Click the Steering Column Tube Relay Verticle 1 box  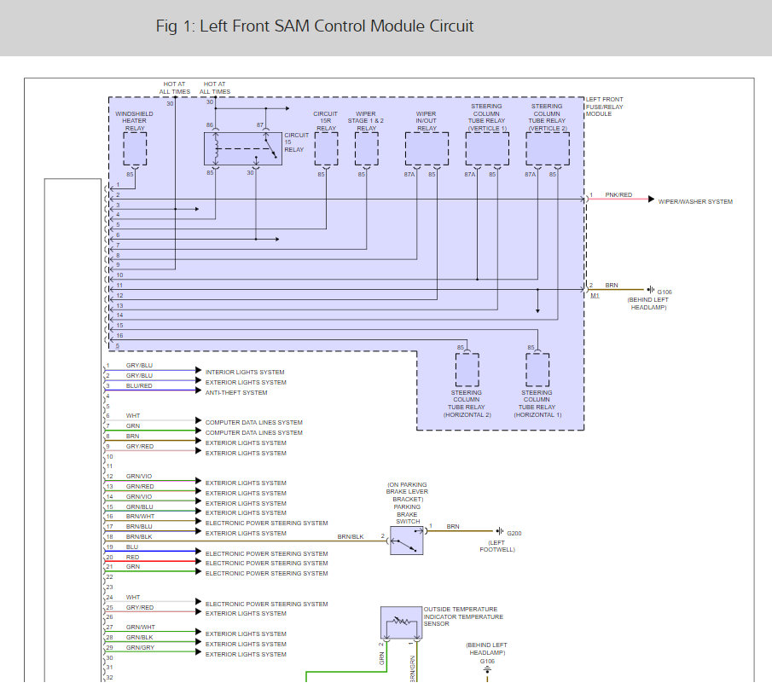pyautogui.click(x=487, y=148)
